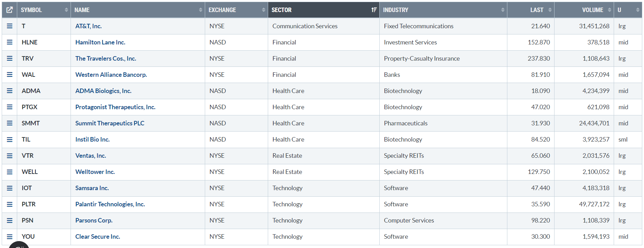Follow the Summit Therapeutics PLC link
Image resolution: width=644 pixels, height=248 pixels.
tap(110, 123)
